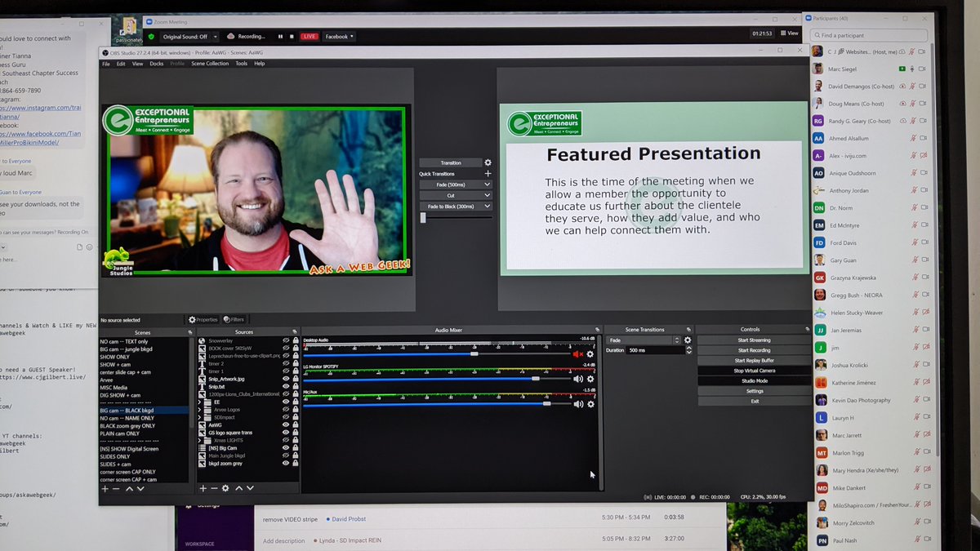Pop out the Sources dock

[294, 331]
